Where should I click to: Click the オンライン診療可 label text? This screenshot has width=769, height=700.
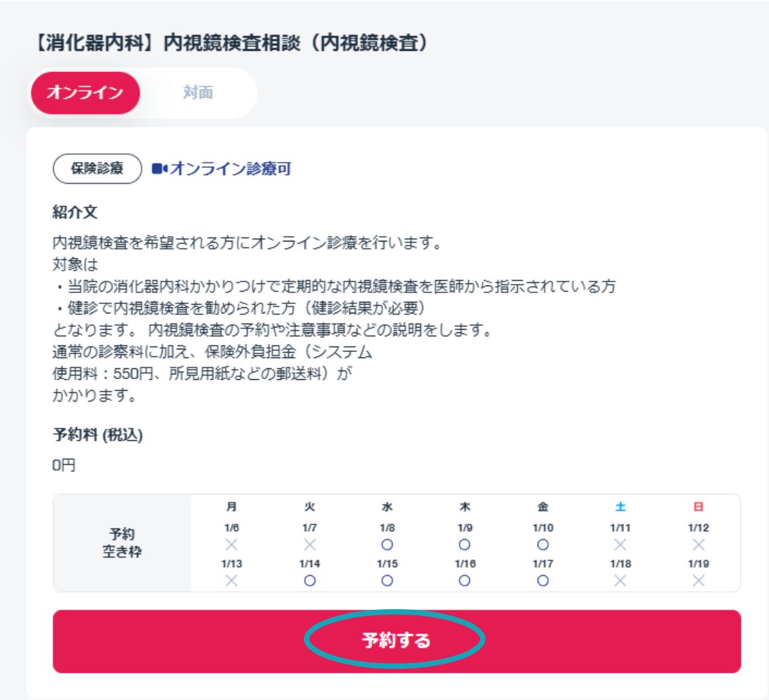(231, 169)
